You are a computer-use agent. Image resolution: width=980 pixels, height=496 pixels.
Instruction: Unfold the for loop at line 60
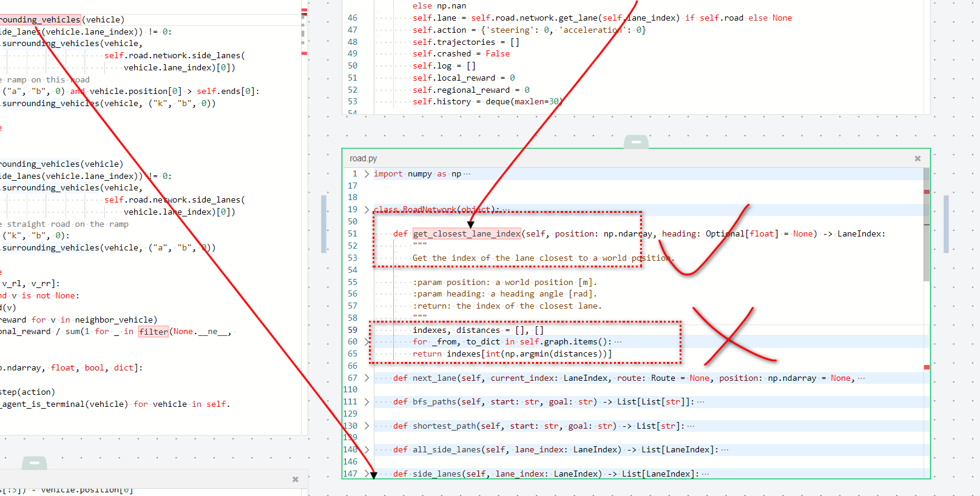[x=367, y=342]
